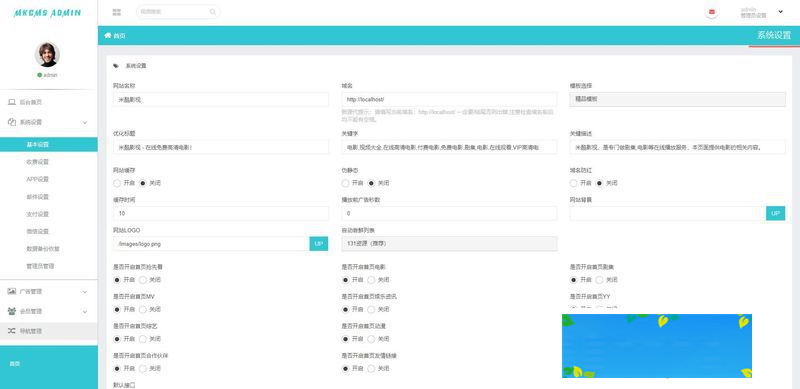Click the 优化标题 input field

221,147
